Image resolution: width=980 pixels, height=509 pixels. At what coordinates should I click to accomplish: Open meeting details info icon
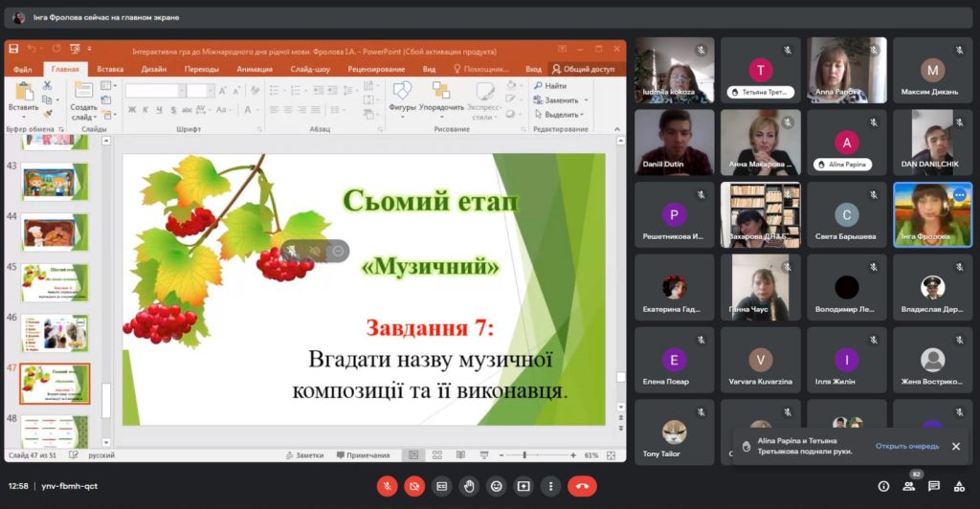click(883, 486)
